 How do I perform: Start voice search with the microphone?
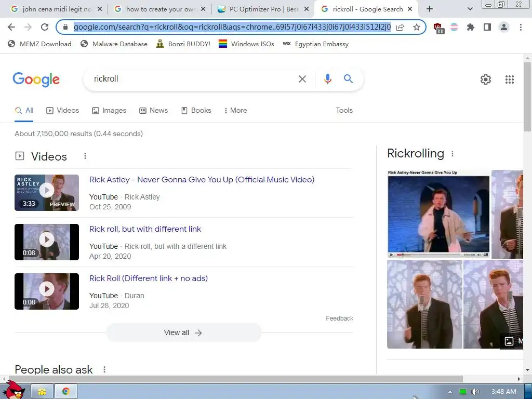(x=327, y=79)
